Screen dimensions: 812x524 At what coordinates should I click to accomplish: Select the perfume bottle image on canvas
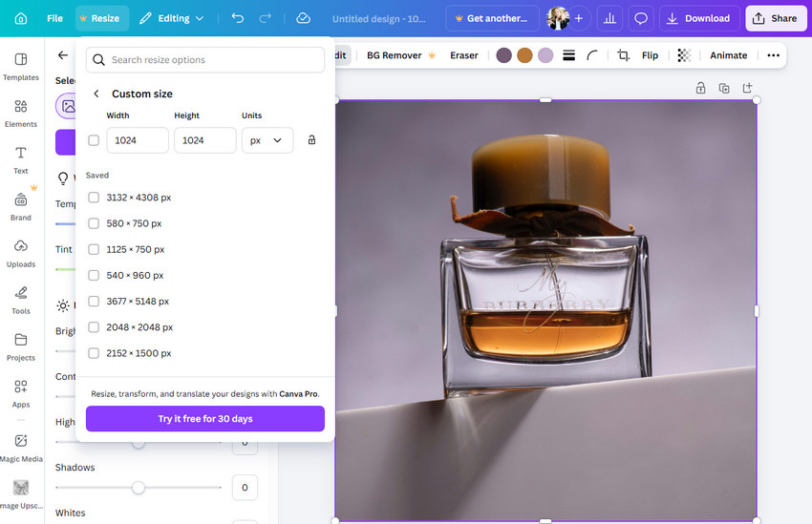pos(545,310)
